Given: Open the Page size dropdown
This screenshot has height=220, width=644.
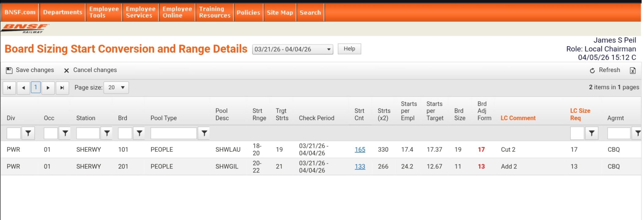Looking at the screenshot, I should (116, 88).
